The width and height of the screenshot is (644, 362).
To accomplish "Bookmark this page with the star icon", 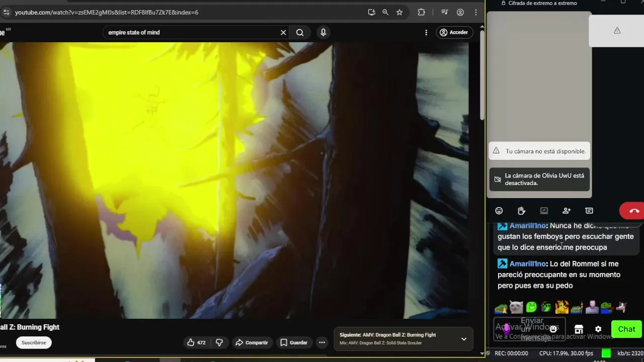I will 399,12.
